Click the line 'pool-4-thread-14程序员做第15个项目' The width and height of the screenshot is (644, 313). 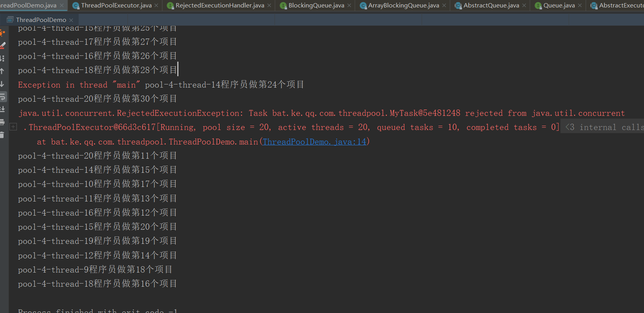tap(97, 170)
